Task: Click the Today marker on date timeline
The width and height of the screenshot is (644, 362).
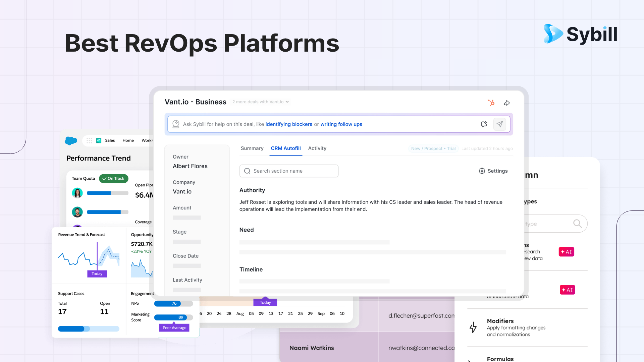Action: click(265, 302)
